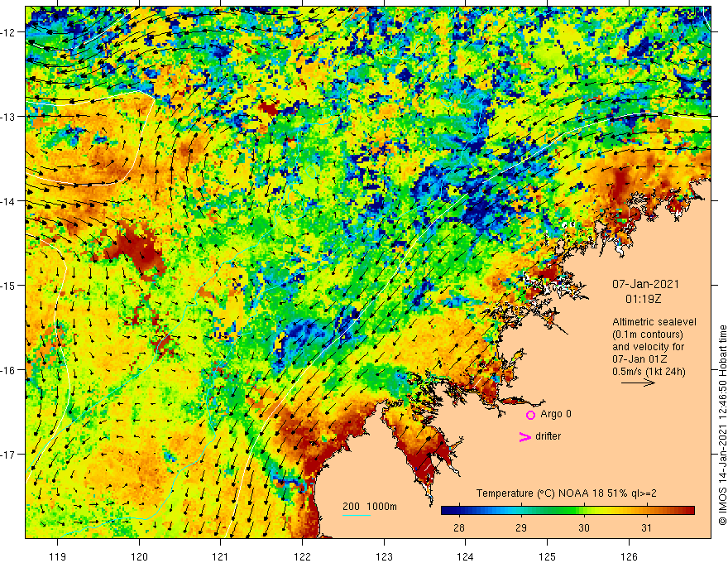Click the '(0.1m contours)' text line
This screenshot has width=728, height=563.
click(x=648, y=334)
